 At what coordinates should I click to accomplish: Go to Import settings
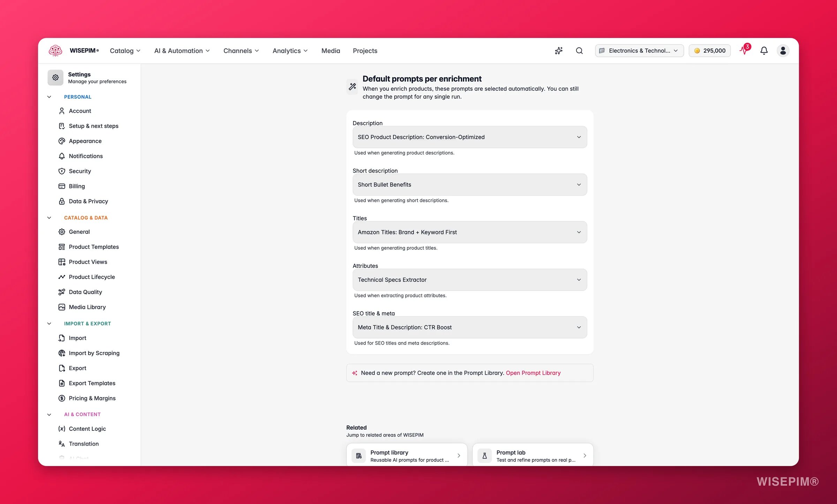[77, 338]
